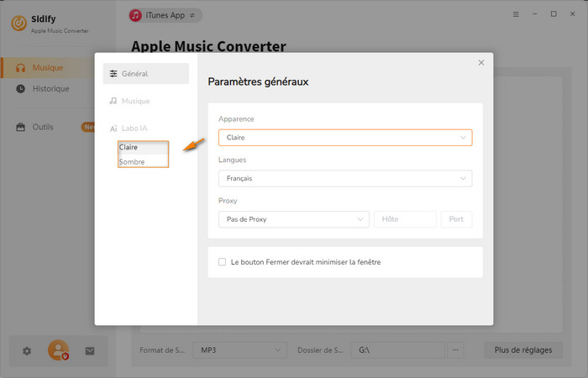Click the settings gear icon in sidebar
Image resolution: width=588 pixels, height=378 pixels.
pyautogui.click(x=27, y=350)
